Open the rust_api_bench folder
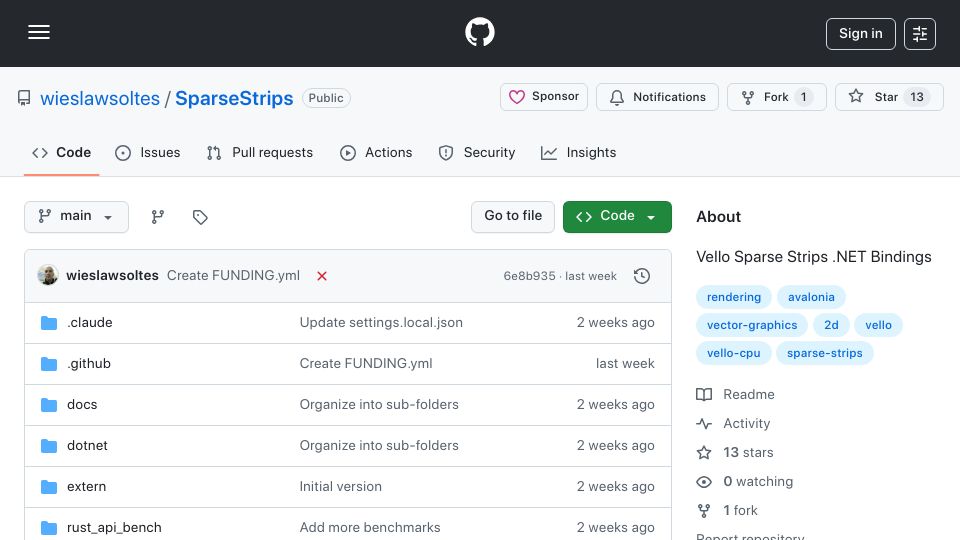Viewport: 960px width, 540px height. tap(114, 528)
